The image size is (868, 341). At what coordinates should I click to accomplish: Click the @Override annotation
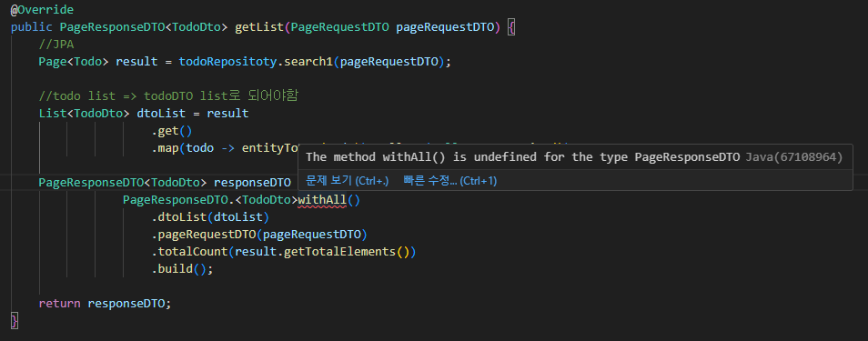click(x=42, y=10)
